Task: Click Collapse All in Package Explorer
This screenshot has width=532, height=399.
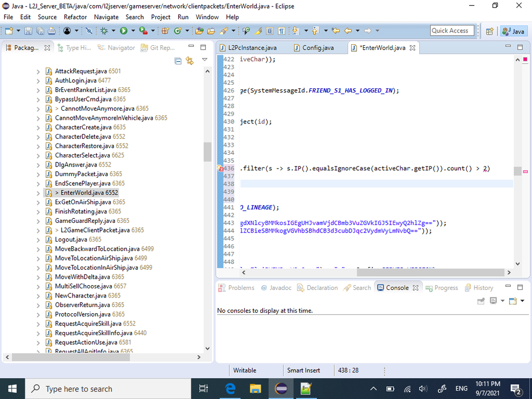Action: coord(178,61)
